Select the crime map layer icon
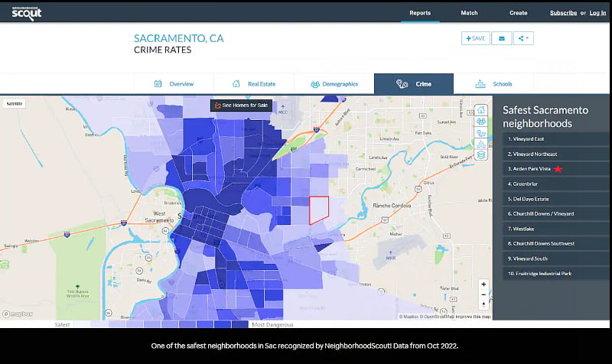 tap(481, 133)
